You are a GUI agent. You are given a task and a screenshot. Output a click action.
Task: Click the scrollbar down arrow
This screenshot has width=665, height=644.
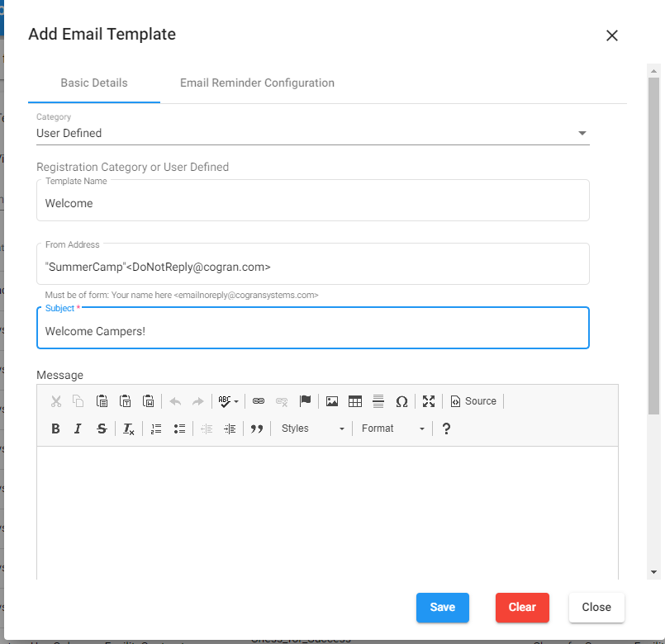tap(653, 572)
